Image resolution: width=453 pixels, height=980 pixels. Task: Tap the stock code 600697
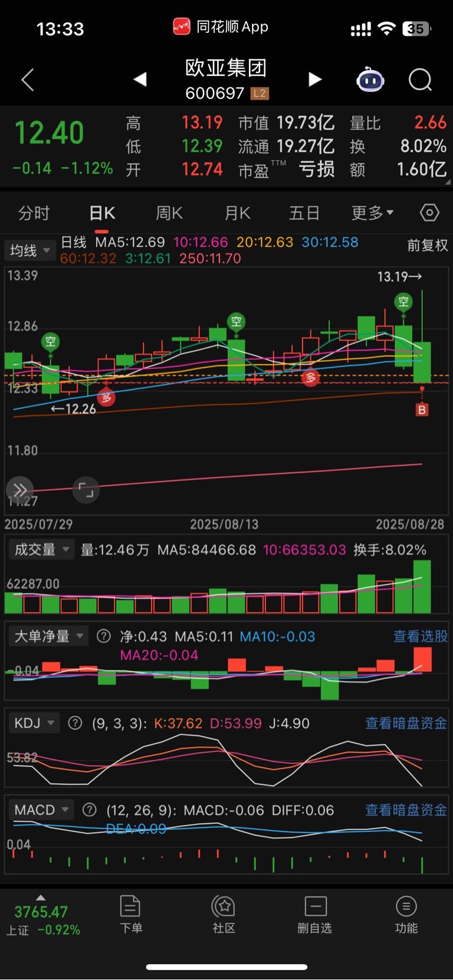coord(215,93)
